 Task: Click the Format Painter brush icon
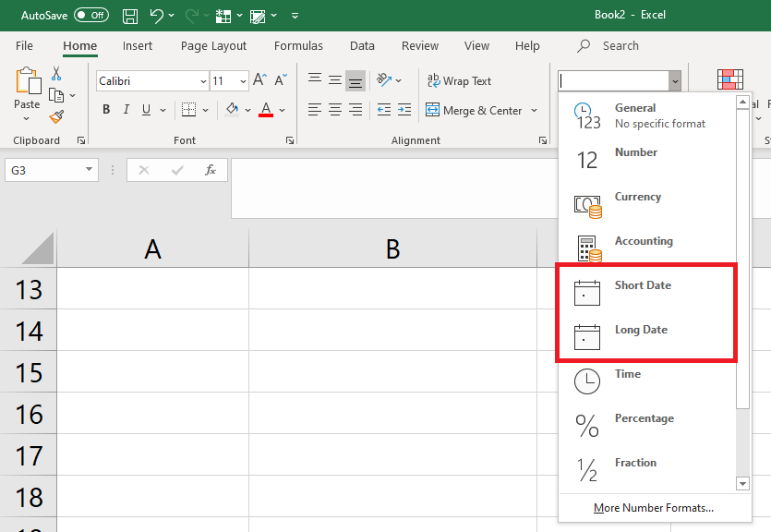coord(56,117)
